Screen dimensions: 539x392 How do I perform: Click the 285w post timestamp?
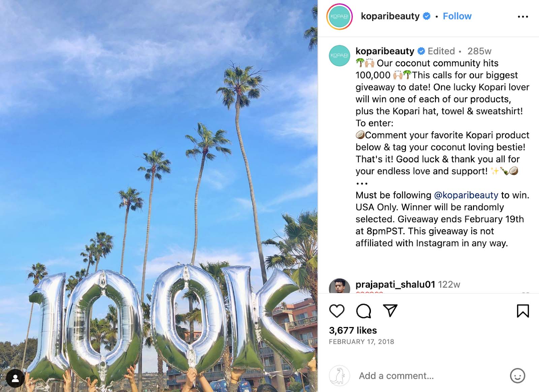point(480,51)
